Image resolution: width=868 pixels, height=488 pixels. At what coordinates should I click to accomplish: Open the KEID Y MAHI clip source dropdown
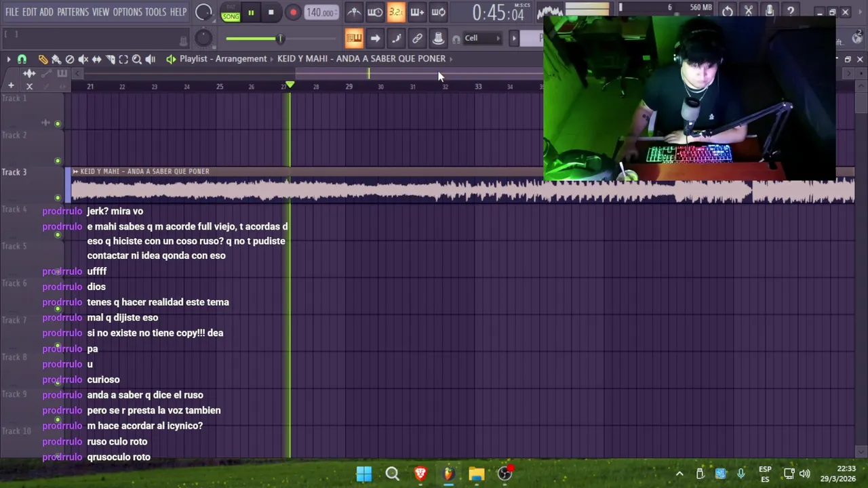coord(361,59)
